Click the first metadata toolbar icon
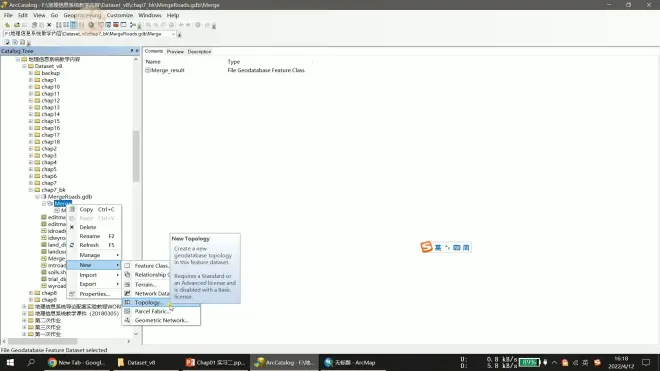660x371 pixels. (7, 42)
